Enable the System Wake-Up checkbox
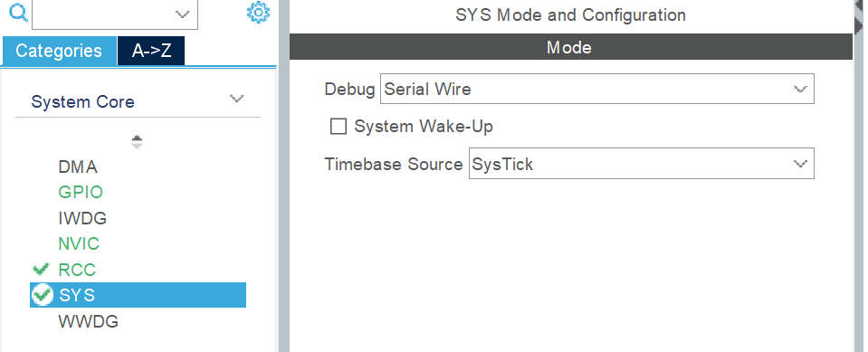Screen dimensions: 868x352 [339, 127]
